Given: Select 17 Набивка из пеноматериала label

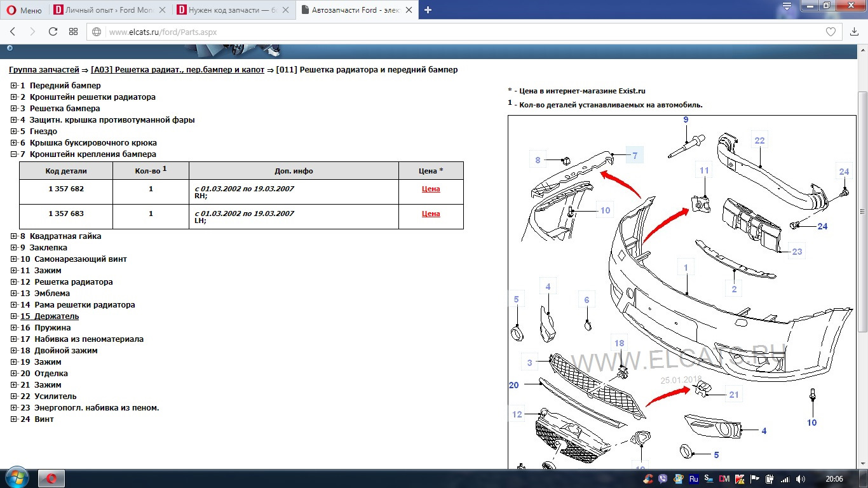Looking at the screenshot, I should point(82,339).
